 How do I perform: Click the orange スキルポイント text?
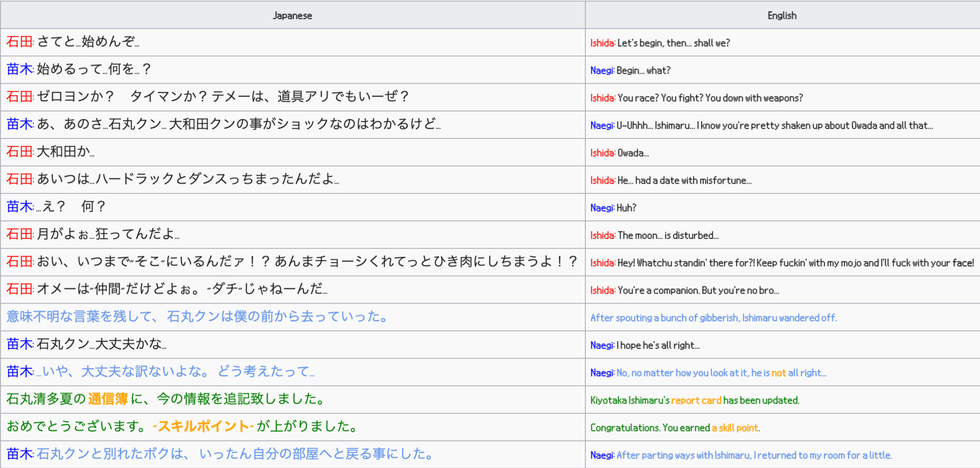(x=203, y=426)
